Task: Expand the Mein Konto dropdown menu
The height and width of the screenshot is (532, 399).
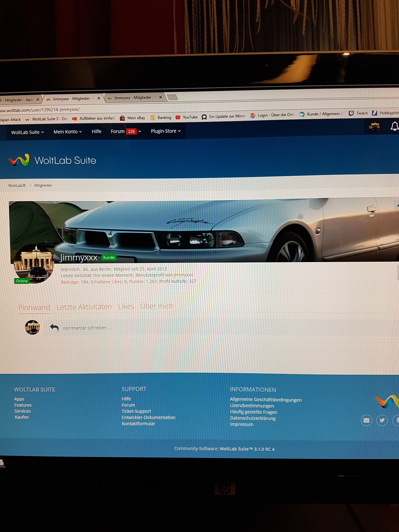Action: 68,132
